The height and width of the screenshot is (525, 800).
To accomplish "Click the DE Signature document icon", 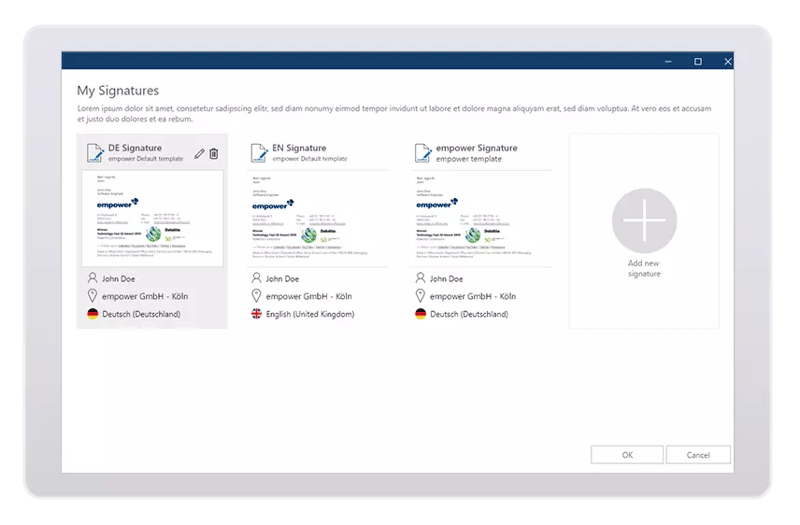I will coord(95,153).
